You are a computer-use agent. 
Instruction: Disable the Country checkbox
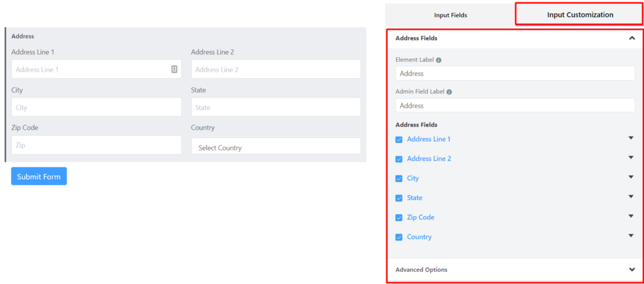click(x=399, y=237)
